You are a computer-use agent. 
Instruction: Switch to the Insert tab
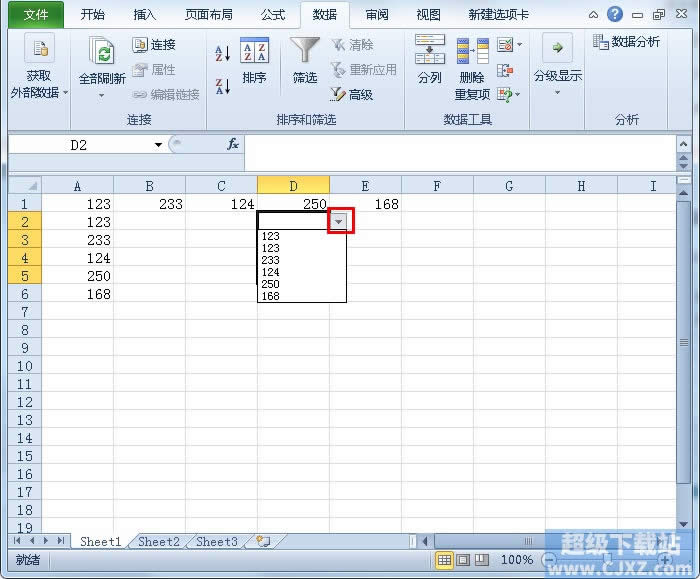tap(144, 15)
